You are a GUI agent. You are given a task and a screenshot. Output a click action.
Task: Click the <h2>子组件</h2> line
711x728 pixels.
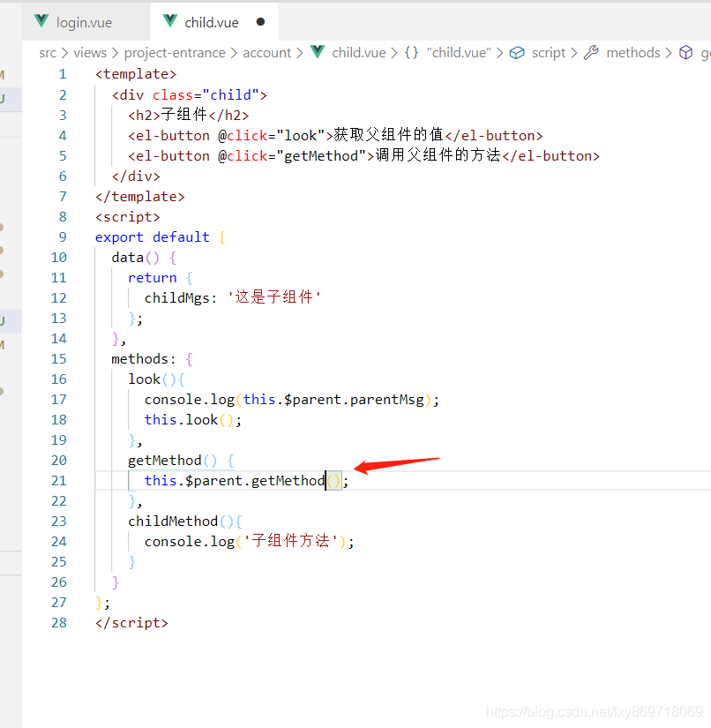click(x=189, y=115)
